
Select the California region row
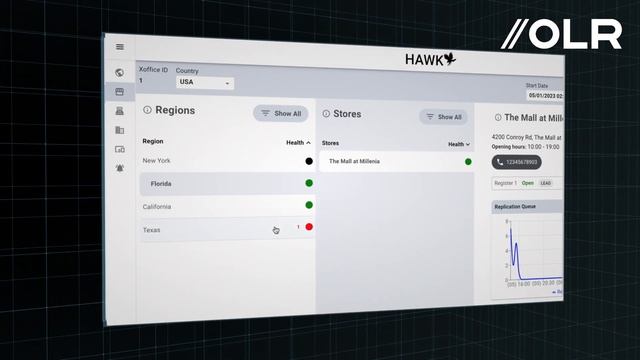pyautogui.click(x=227, y=206)
